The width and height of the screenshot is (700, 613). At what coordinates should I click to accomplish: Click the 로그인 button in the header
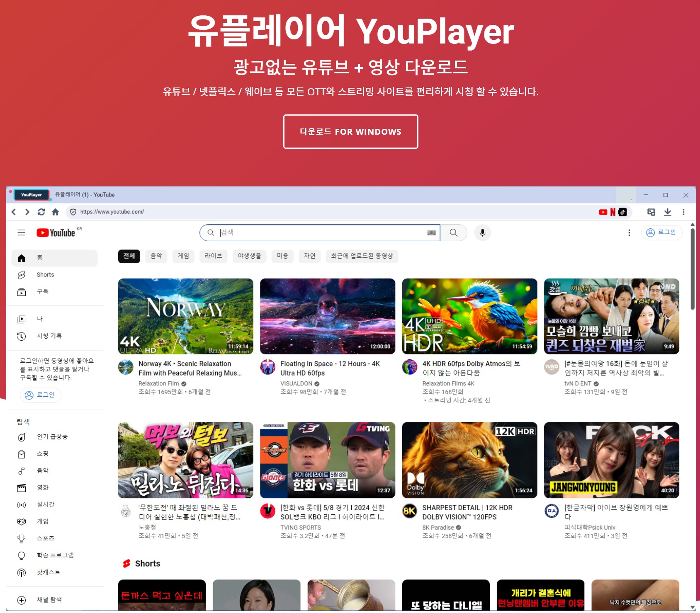tap(661, 232)
